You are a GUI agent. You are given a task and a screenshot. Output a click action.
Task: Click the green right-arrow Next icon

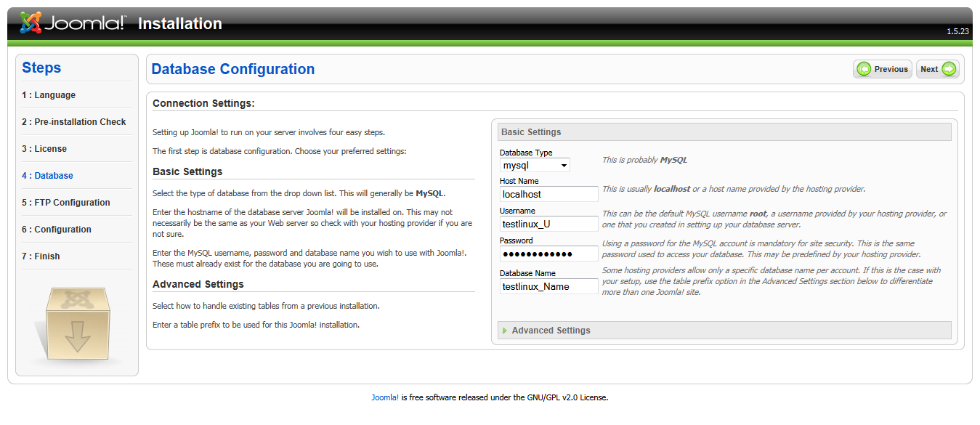(949, 69)
